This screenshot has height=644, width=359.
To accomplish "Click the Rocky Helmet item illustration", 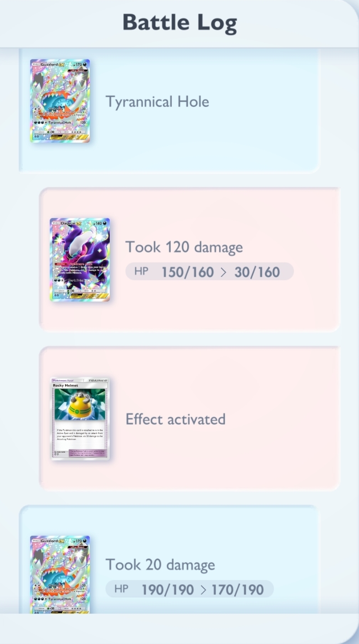I will pyautogui.click(x=80, y=404).
